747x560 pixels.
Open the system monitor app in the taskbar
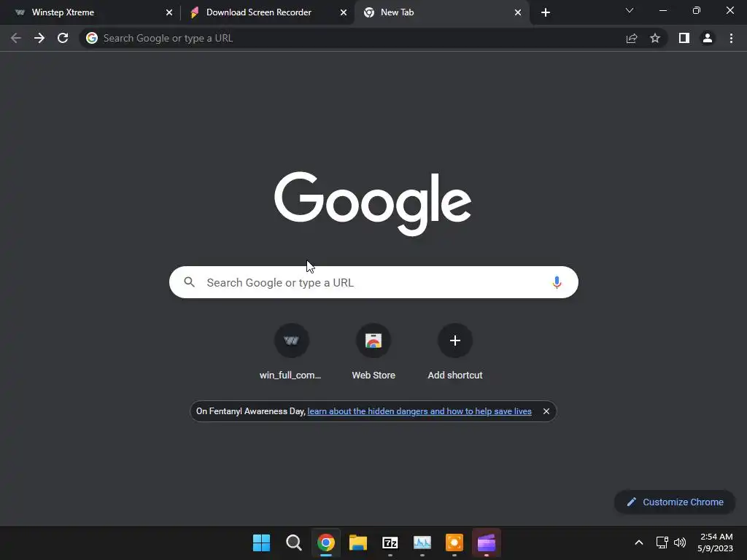point(422,542)
